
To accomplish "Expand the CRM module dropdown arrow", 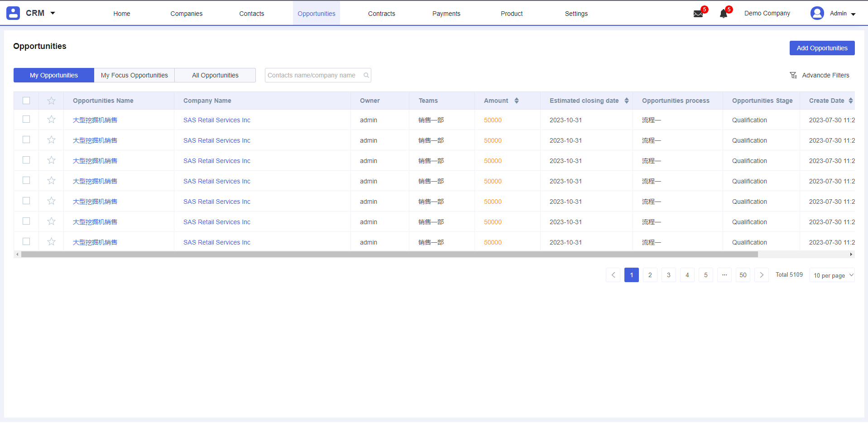I will coord(53,13).
